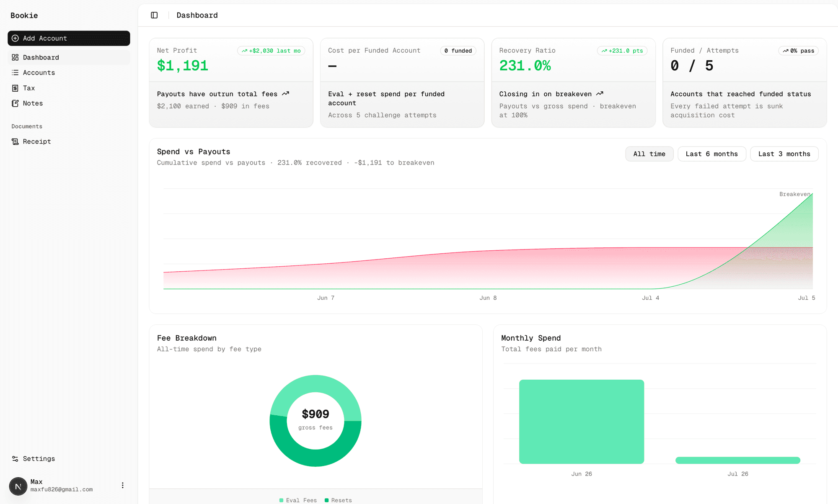This screenshot has height=504, width=838.
Task: Click 'Across 5 challenge attempts' text
Action: coord(382,115)
